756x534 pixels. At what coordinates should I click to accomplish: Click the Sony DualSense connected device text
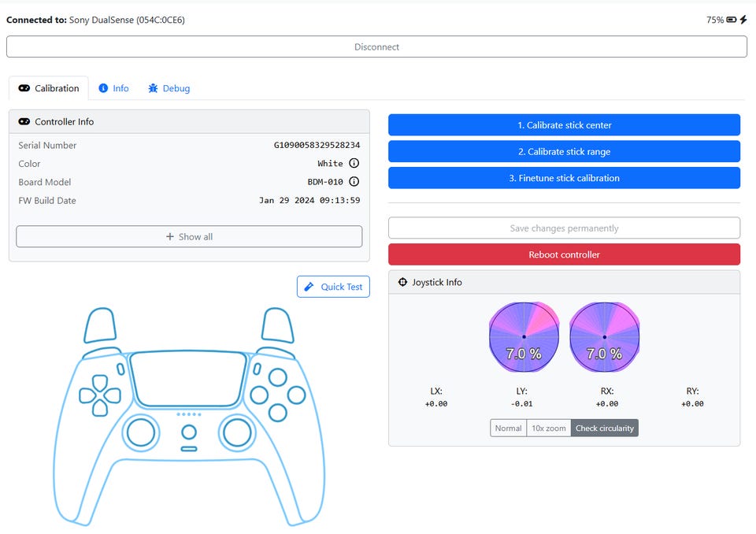127,20
